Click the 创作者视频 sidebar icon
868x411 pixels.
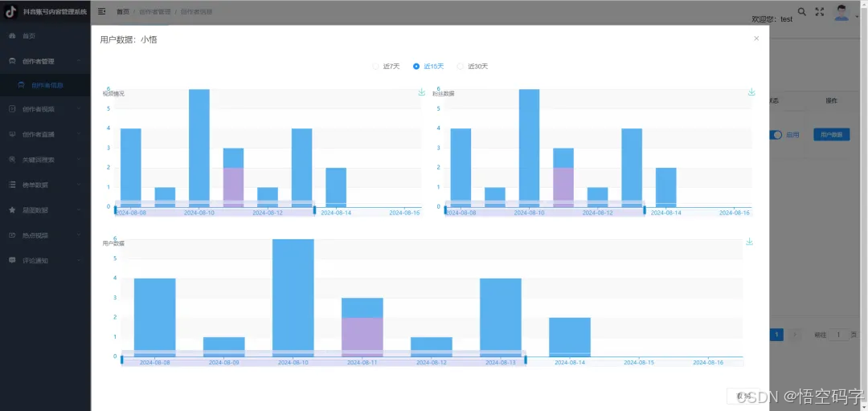12,109
